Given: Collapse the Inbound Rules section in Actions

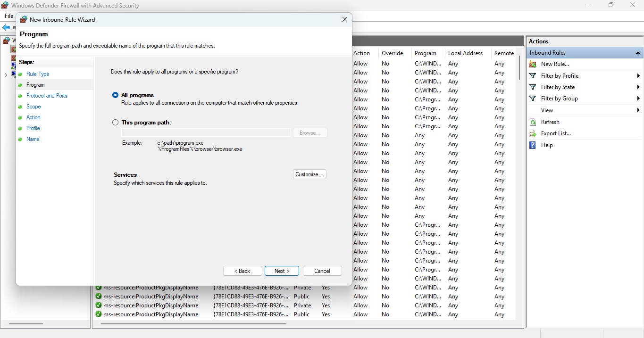Looking at the screenshot, I should [638, 53].
